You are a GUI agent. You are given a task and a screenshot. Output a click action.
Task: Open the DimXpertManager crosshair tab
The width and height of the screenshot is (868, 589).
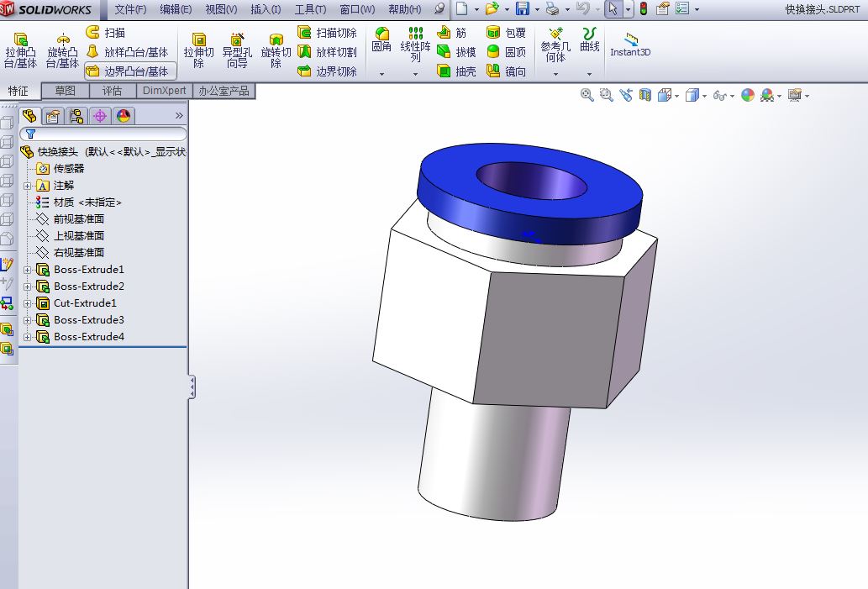[100, 116]
